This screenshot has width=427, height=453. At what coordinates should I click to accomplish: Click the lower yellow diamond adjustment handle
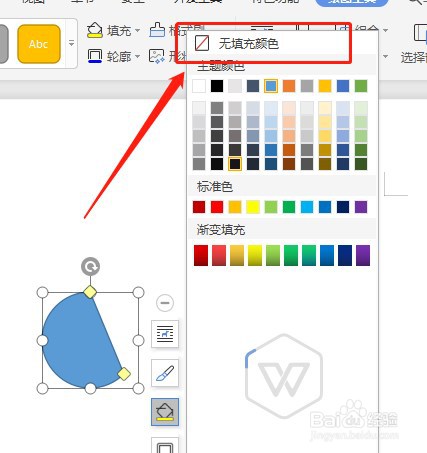[124, 374]
